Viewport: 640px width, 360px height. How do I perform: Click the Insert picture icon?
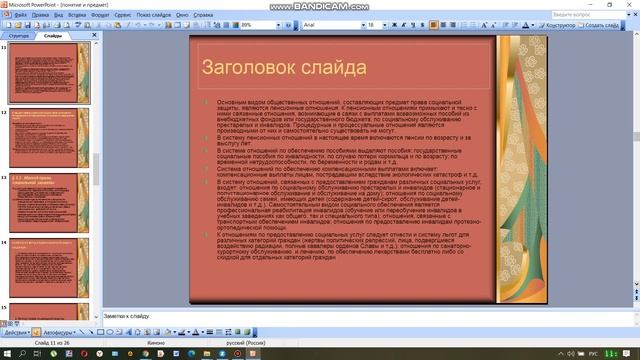coord(157,332)
